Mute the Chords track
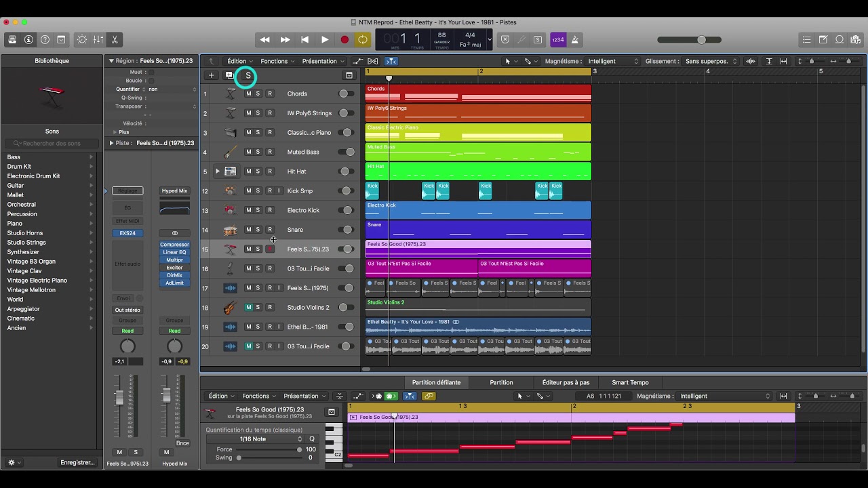 (x=248, y=94)
